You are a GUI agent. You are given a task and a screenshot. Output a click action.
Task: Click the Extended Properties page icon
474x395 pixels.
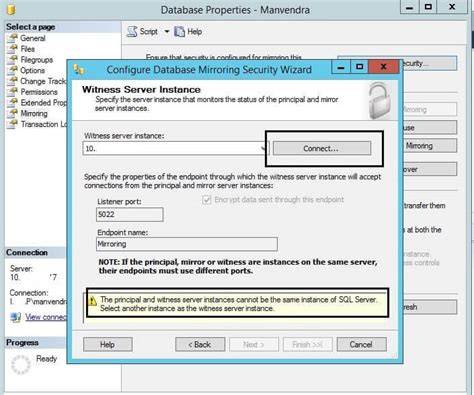[12, 103]
